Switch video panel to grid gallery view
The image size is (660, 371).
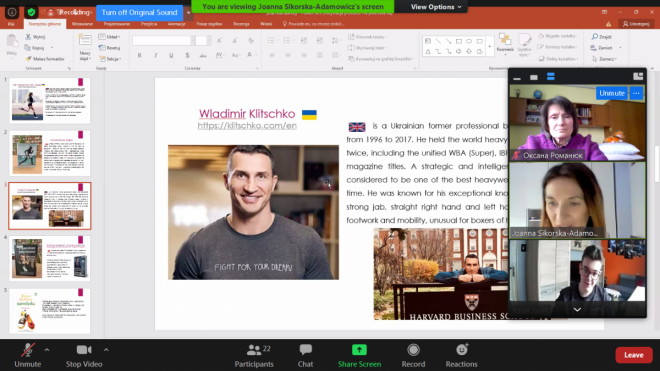coord(638,76)
